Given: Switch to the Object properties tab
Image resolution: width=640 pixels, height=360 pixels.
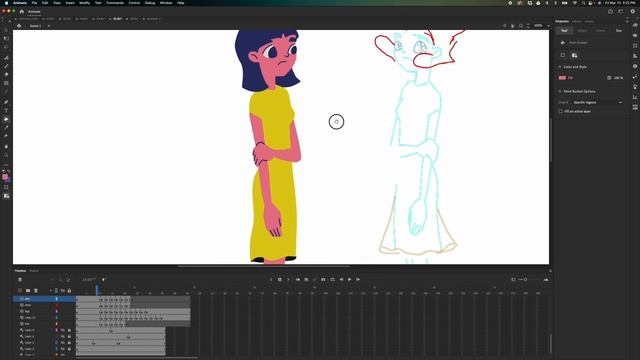Looking at the screenshot, I should click(582, 31).
